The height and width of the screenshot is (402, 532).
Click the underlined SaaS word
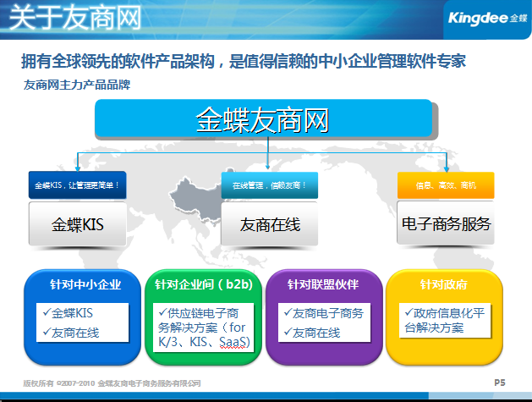point(232,342)
